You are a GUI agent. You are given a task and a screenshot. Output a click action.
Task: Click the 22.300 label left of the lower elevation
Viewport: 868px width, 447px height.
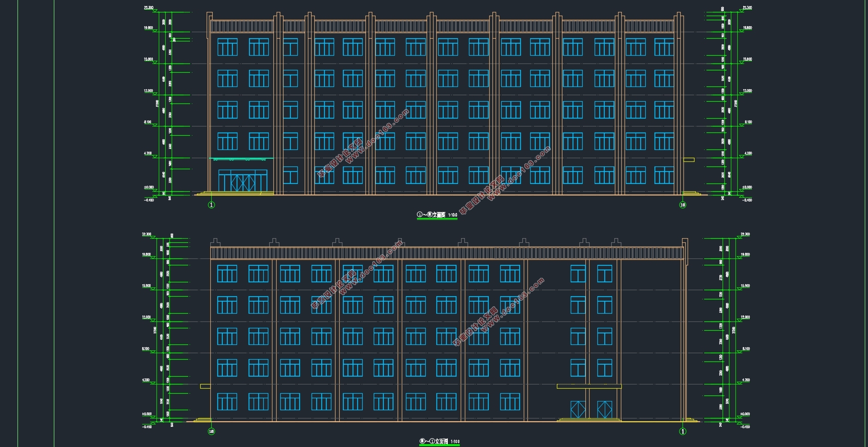coord(146,235)
